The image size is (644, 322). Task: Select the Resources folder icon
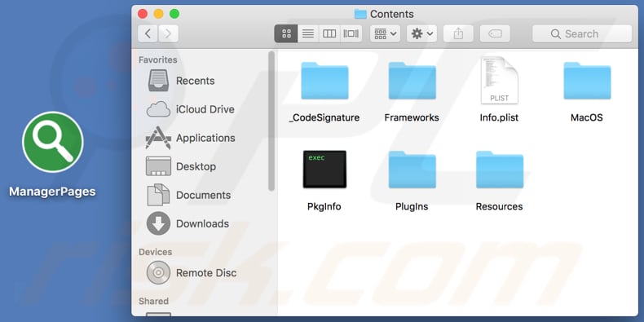coord(500,170)
